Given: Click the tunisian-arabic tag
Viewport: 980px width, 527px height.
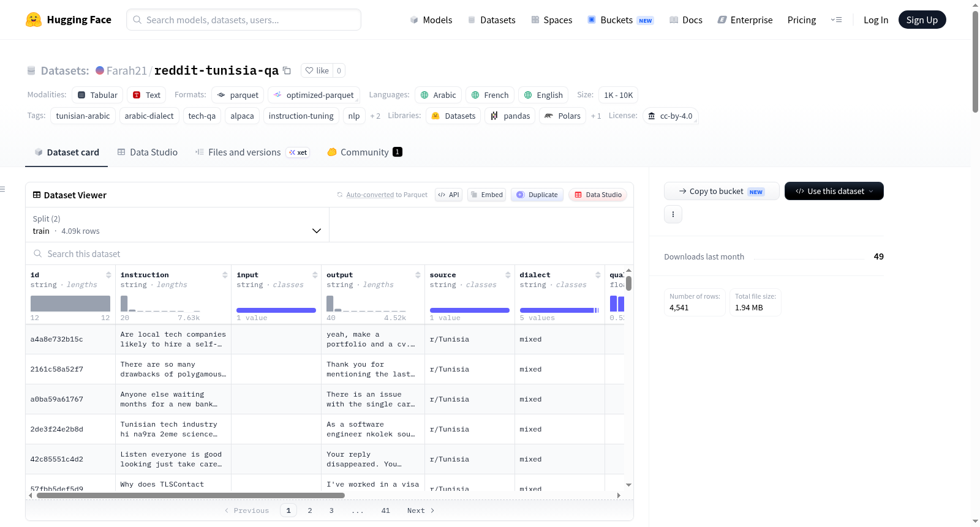Looking at the screenshot, I should (83, 116).
